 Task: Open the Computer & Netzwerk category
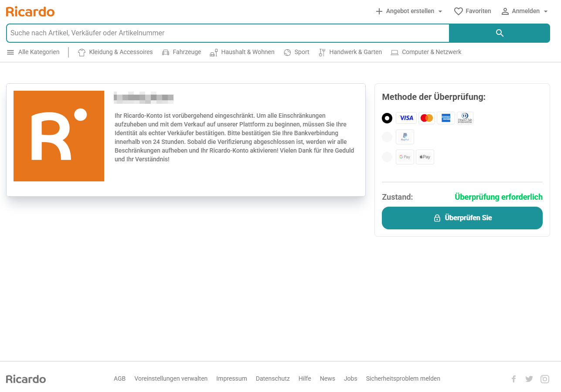[426, 52]
